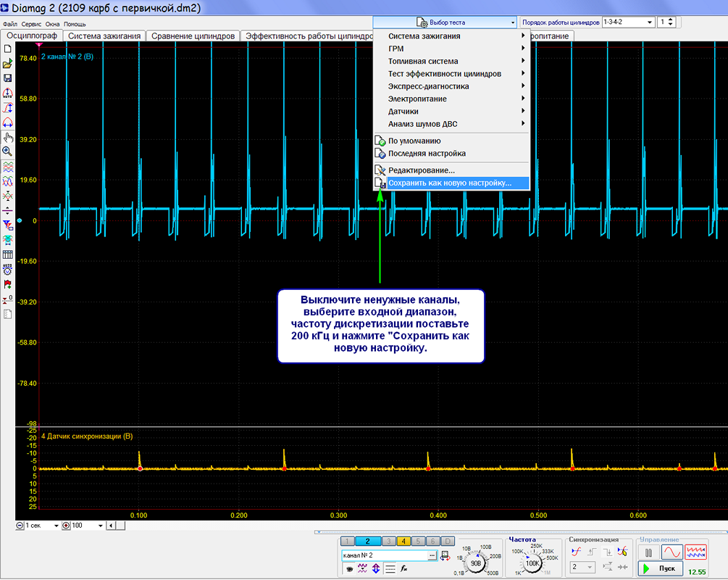Toggle channel 5 button
The image size is (728, 580).
pyautogui.click(x=418, y=541)
